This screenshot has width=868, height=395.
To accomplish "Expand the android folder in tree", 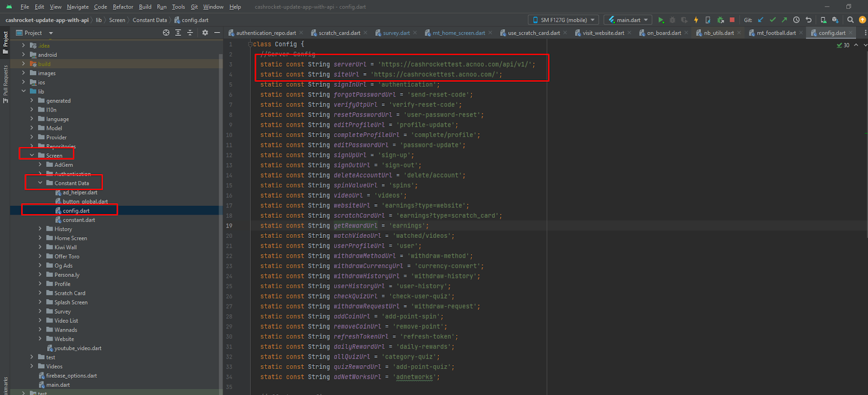I will [23, 55].
